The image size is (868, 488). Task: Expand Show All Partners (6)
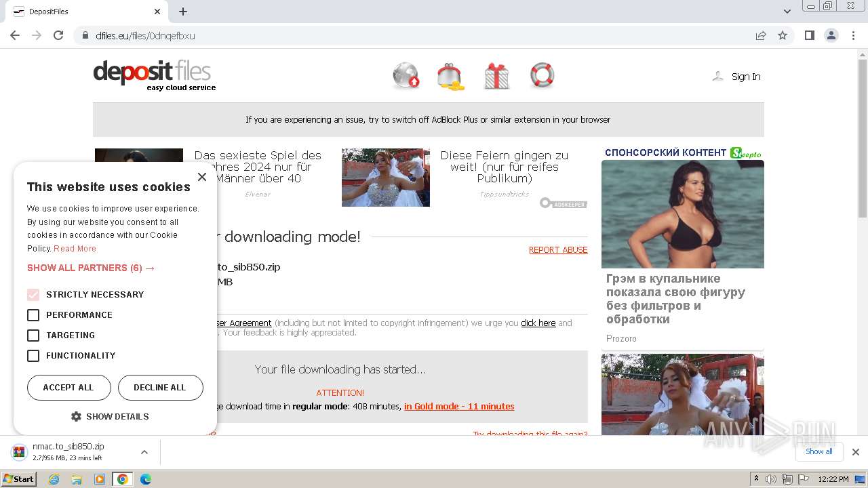[x=91, y=268]
